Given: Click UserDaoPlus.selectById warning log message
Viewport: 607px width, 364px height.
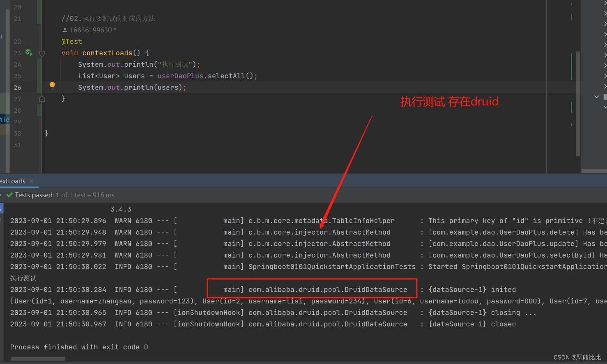Looking at the screenshot, I should (x=517, y=255).
